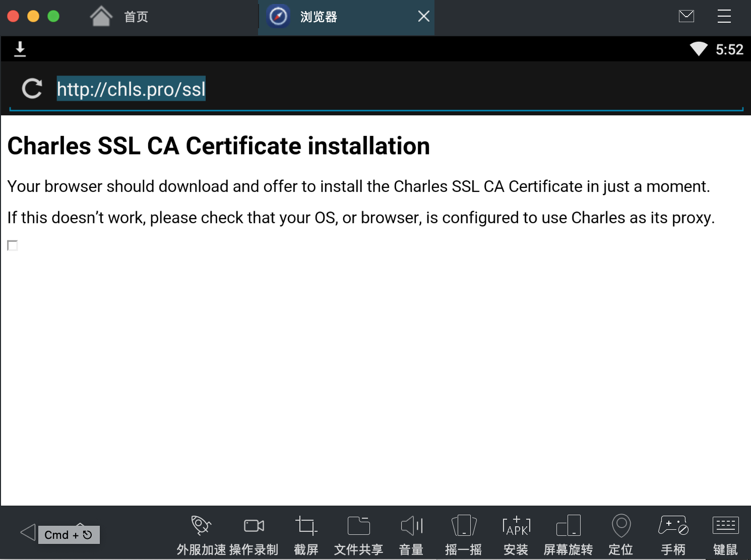Click the clock showing 5:52

(729, 49)
